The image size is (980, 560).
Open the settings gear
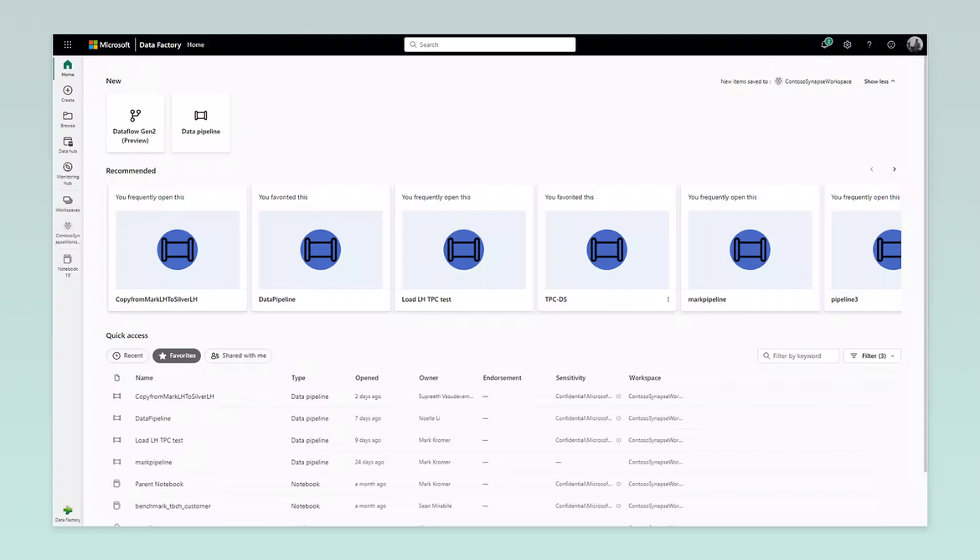tap(847, 44)
